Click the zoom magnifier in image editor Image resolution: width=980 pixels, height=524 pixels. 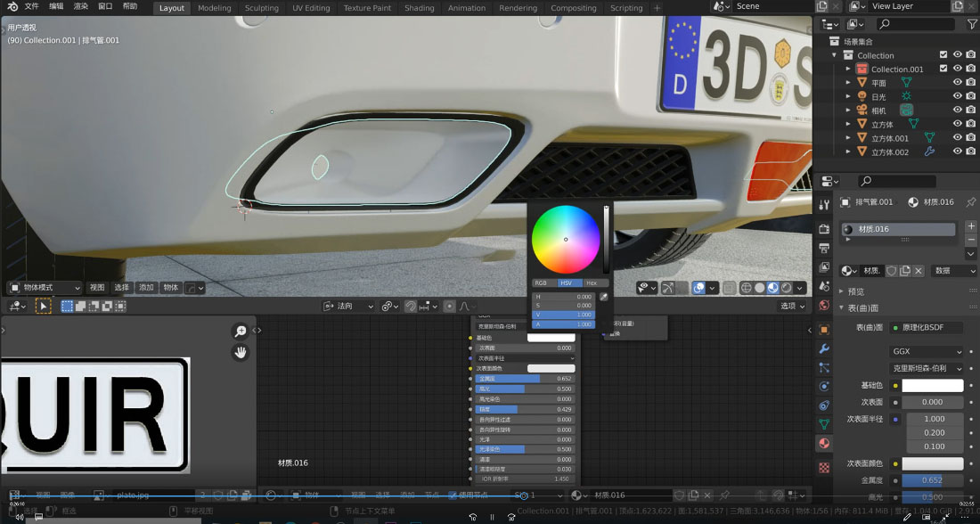(x=241, y=332)
